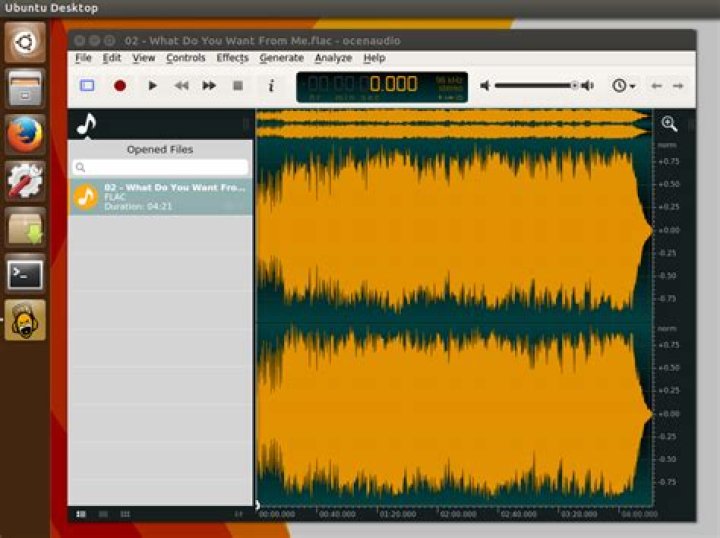Open the File menu
The height and width of the screenshot is (538, 720).
click(x=83, y=58)
